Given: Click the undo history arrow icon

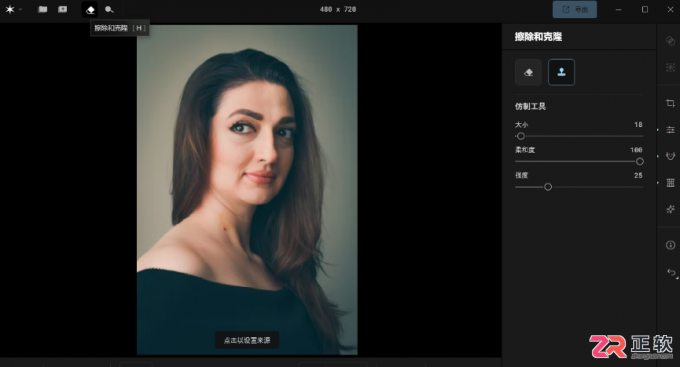Looking at the screenshot, I should [671, 272].
